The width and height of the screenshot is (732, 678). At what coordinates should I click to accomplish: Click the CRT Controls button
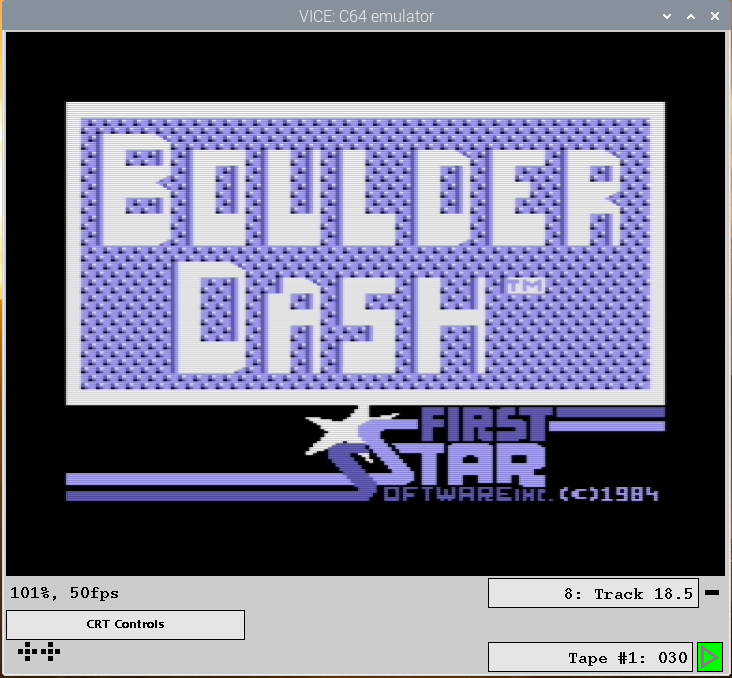point(125,624)
